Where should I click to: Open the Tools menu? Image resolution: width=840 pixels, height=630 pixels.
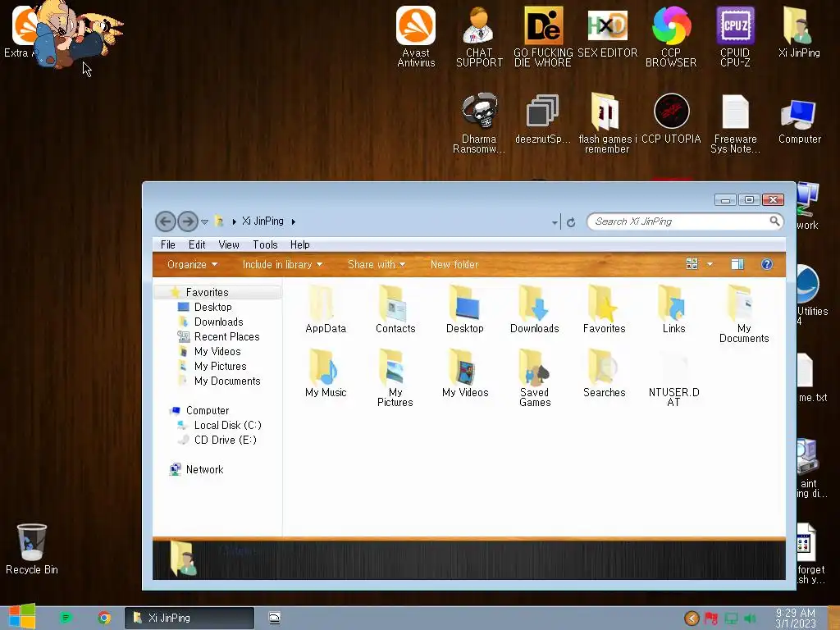(265, 244)
